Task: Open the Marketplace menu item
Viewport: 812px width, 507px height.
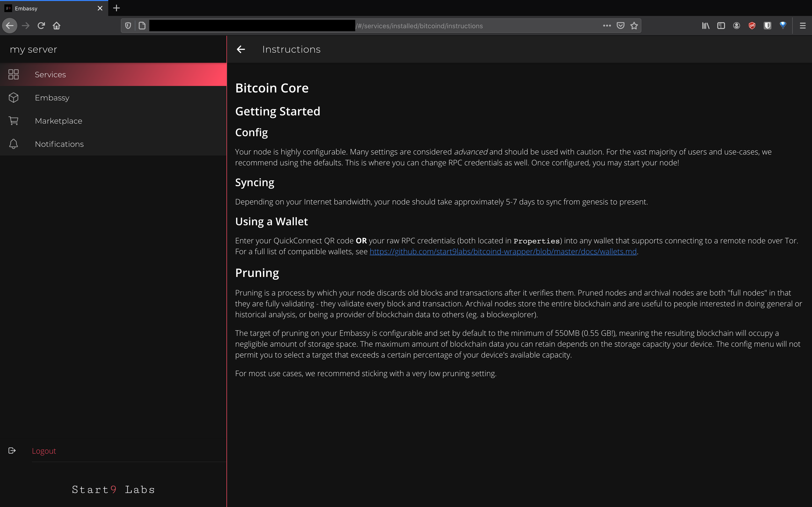Action: tap(58, 121)
